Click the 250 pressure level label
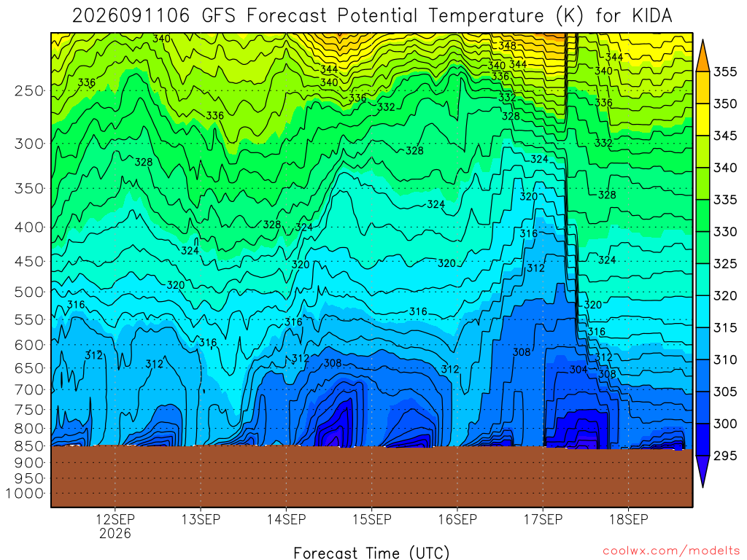The width and height of the screenshot is (747, 560). coord(29,90)
